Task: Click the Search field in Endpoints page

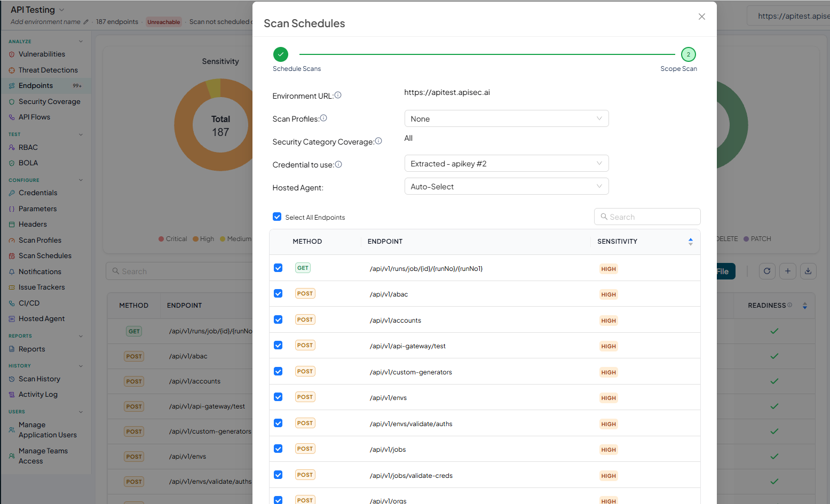Action: tap(179, 271)
